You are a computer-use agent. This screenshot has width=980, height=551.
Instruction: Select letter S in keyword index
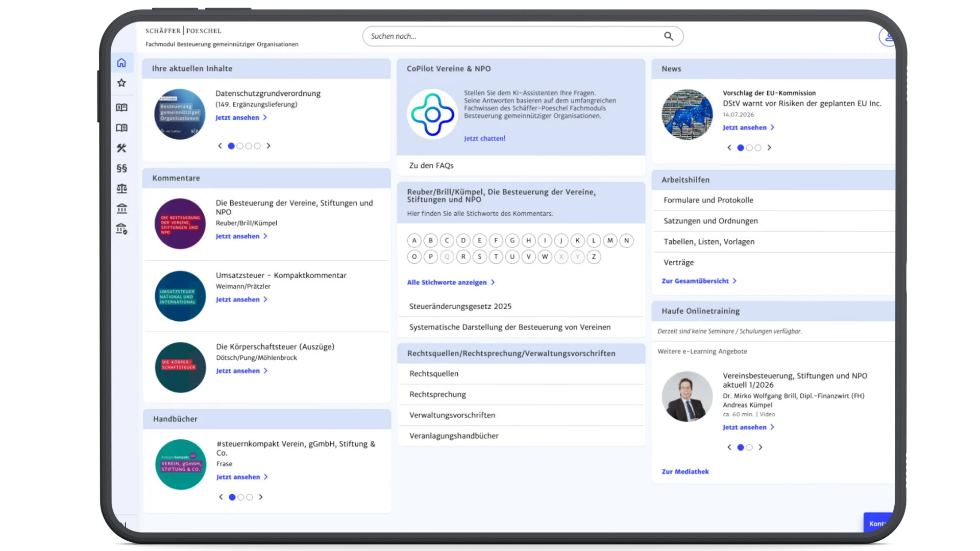[480, 257]
